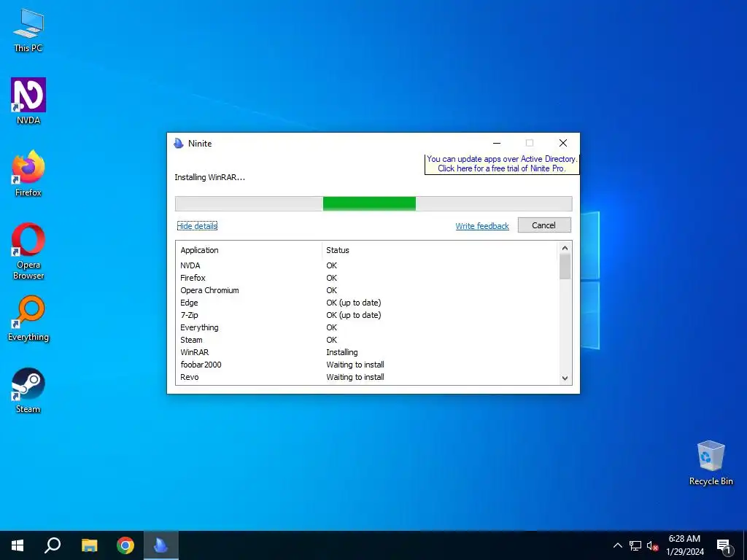Open the Windows Start menu
Screen dimensions: 747x560
pyautogui.click(x=18, y=545)
